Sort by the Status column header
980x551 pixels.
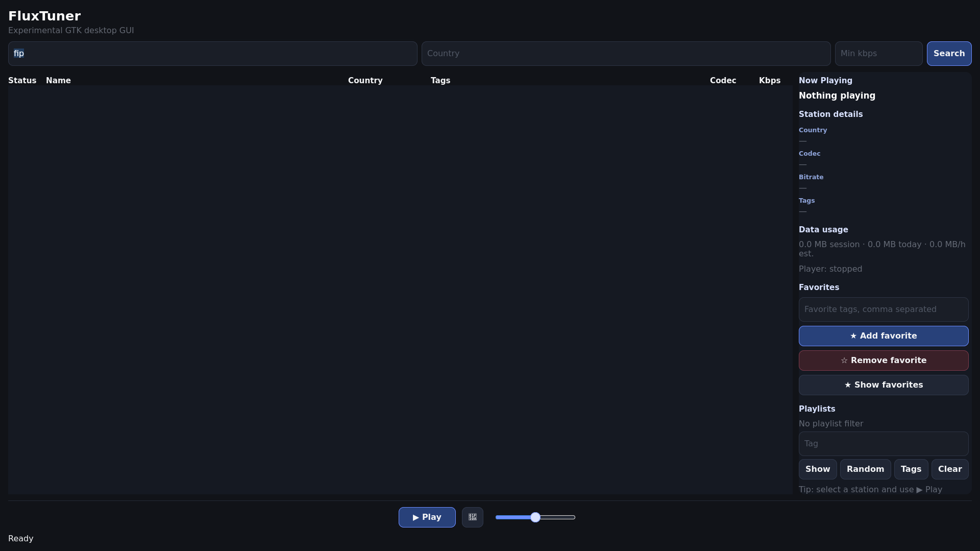[22, 81]
